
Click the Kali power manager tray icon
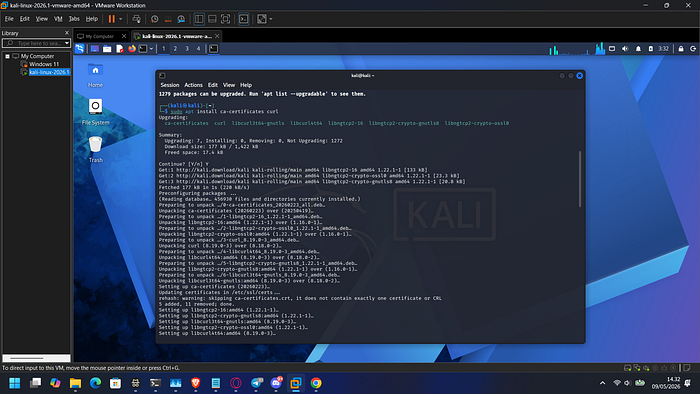650,49
